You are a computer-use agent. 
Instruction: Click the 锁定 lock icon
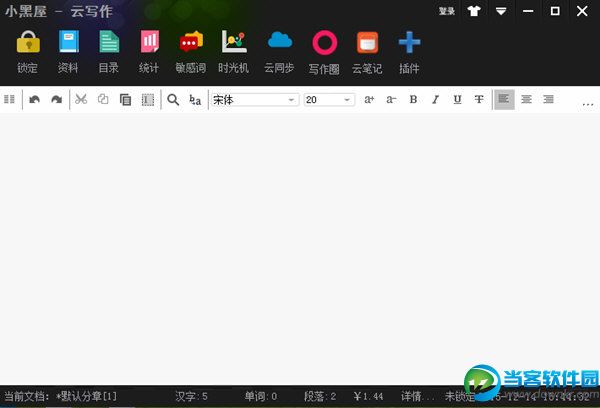[x=28, y=42]
